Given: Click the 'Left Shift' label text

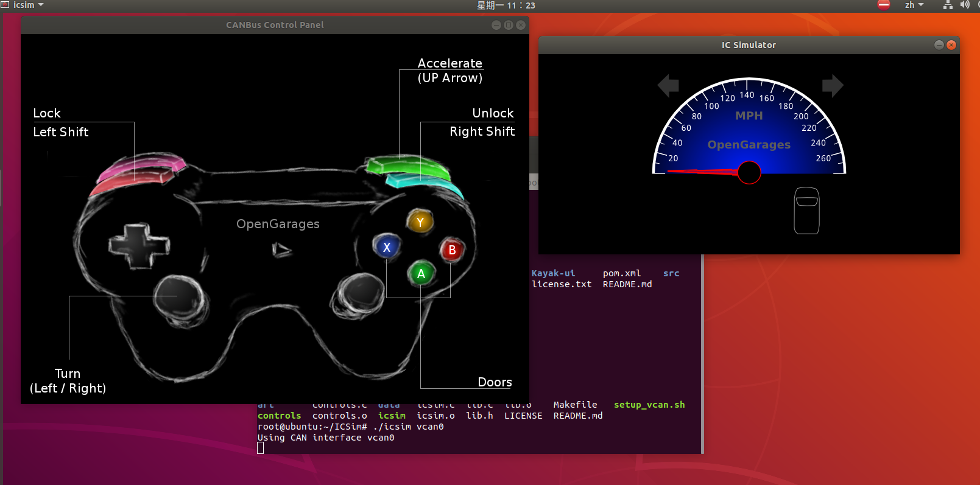Looking at the screenshot, I should click(x=61, y=132).
